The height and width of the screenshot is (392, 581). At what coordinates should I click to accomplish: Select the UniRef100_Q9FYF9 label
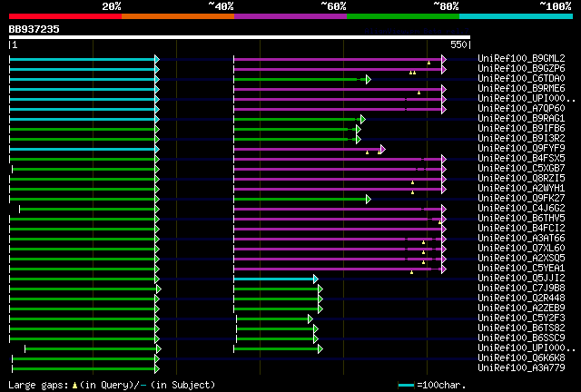521,148
